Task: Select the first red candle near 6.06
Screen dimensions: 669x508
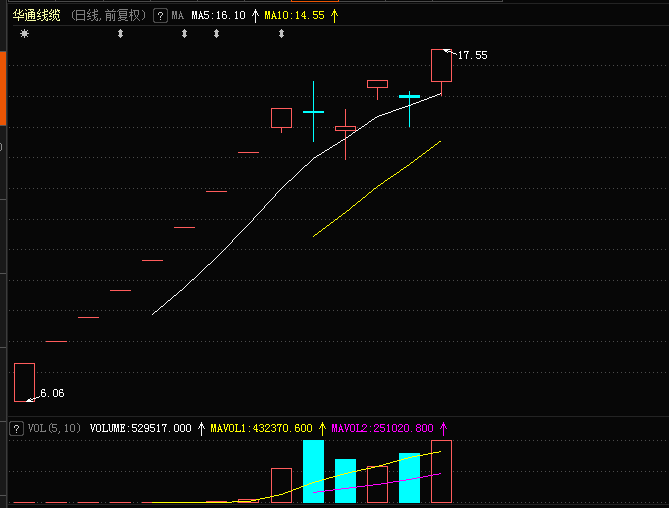Action: (x=24, y=382)
